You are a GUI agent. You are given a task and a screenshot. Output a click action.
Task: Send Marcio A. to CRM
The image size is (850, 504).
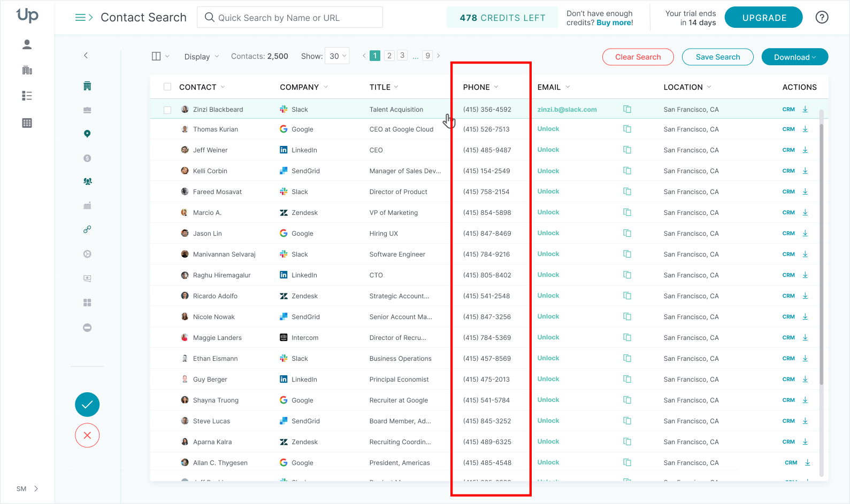click(x=788, y=213)
